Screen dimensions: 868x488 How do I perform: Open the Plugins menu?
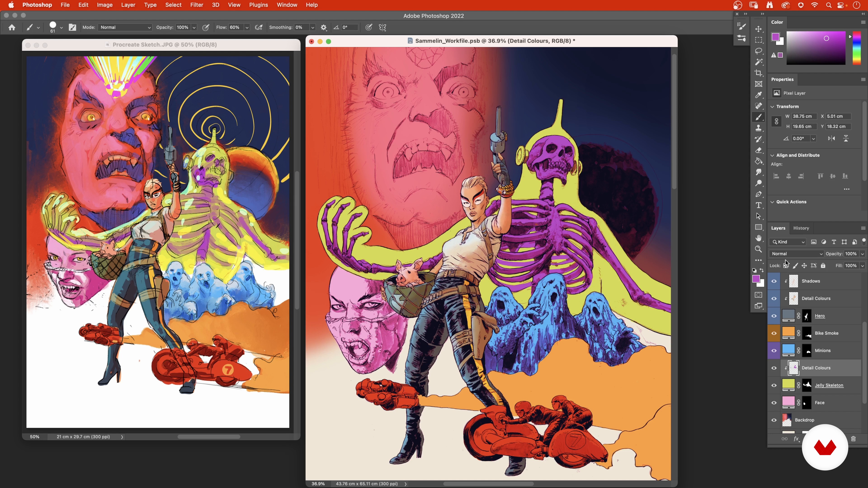click(x=258, y=5)
